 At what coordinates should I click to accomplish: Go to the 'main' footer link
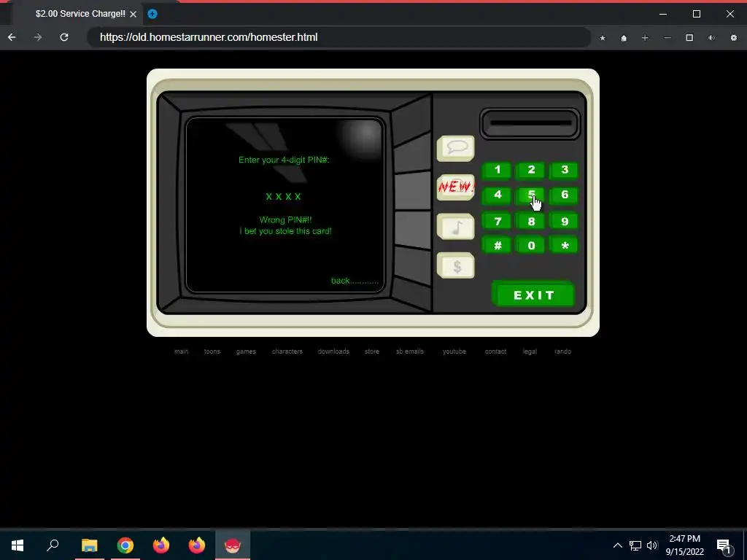click(x=181, y=351)
